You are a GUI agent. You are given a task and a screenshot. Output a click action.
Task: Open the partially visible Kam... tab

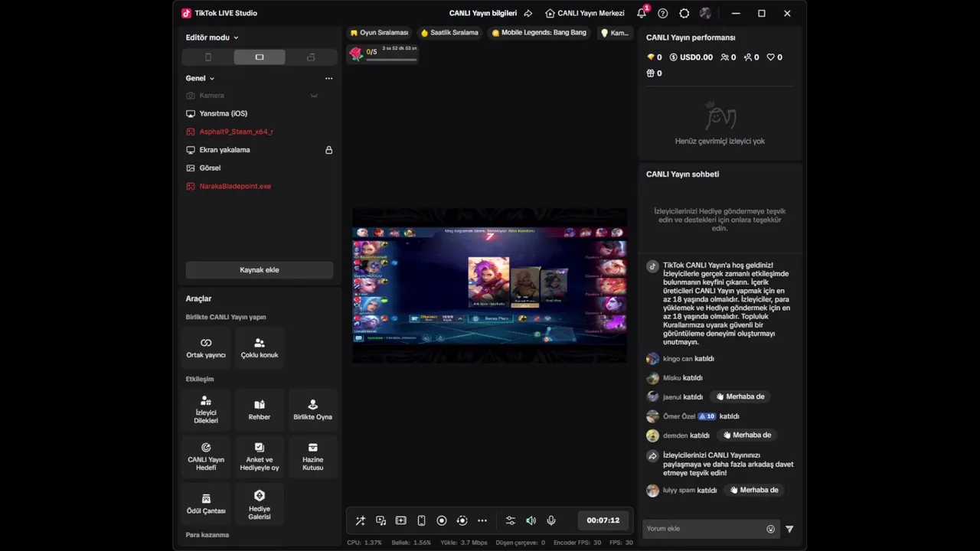pos(615,33)
